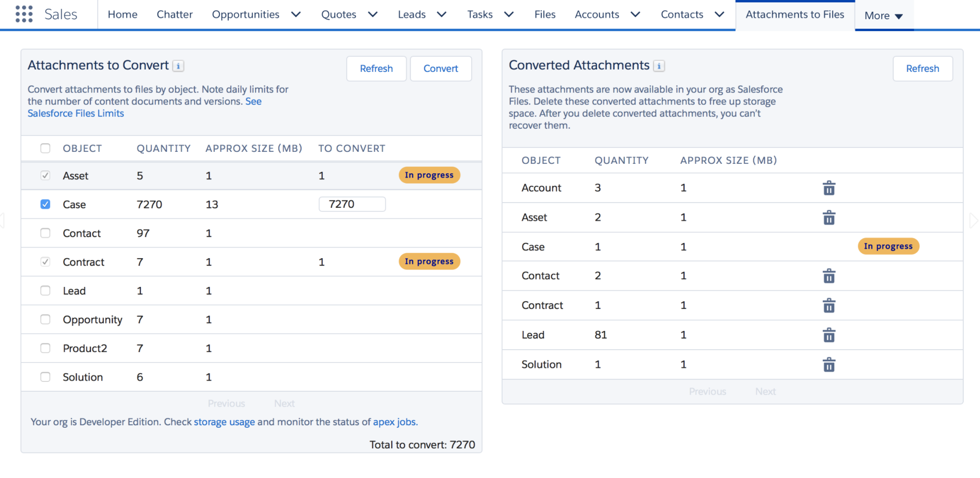Viewport: 980px width, 478px height.
Task: Click info icon beside Attachments to Convert
Action: (178, 66)
